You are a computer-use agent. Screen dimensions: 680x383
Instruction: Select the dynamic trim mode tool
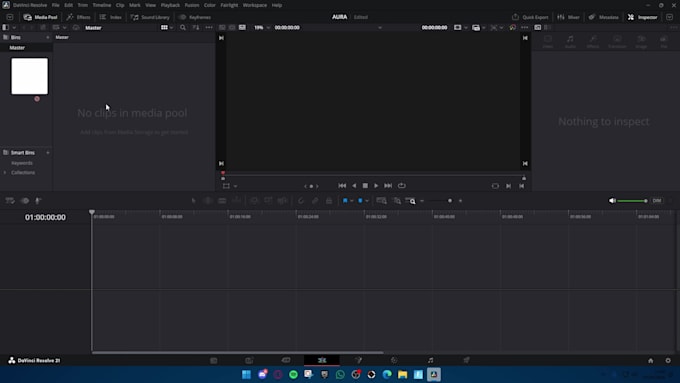(x=222, y=200)
